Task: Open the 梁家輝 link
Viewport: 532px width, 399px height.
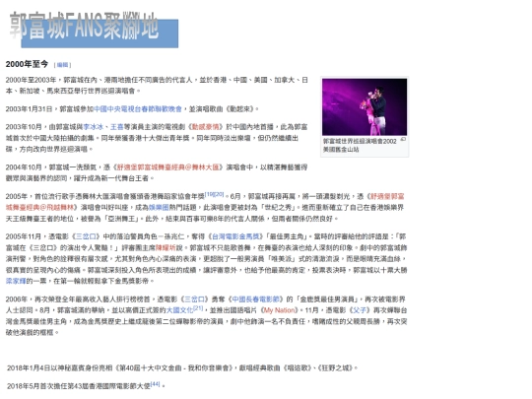Action: coord(16,281)
